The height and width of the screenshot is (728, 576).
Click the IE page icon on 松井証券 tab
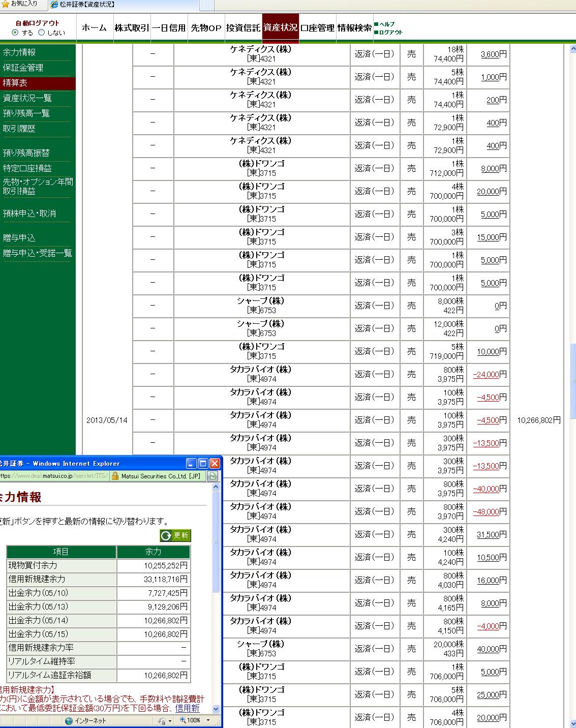click(x=55, y=5)
